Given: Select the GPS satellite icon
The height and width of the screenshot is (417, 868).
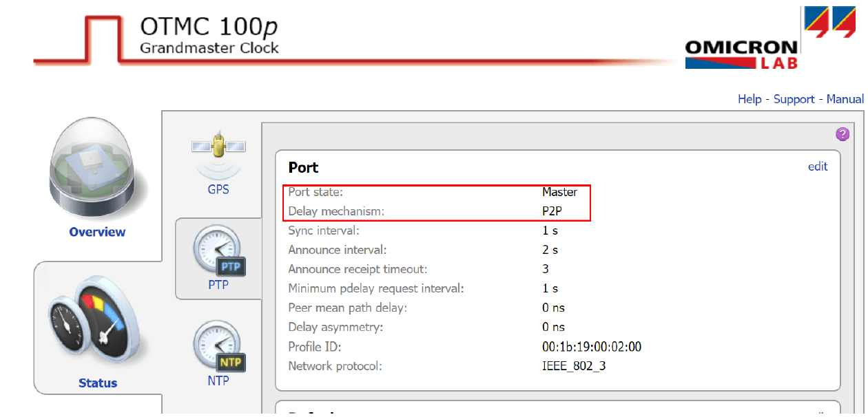Looking at the screenshot, I should (218, 146).
